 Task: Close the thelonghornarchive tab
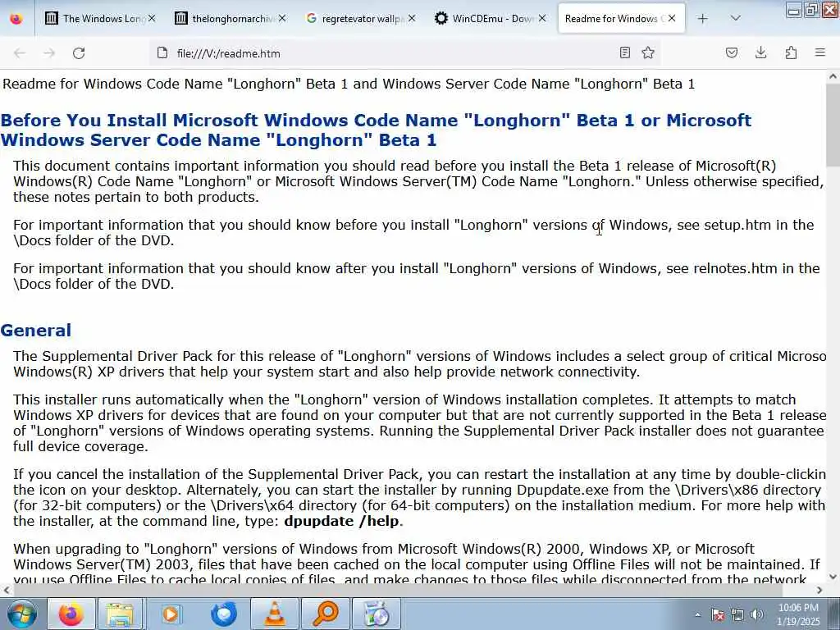click(x=282, y=18)
